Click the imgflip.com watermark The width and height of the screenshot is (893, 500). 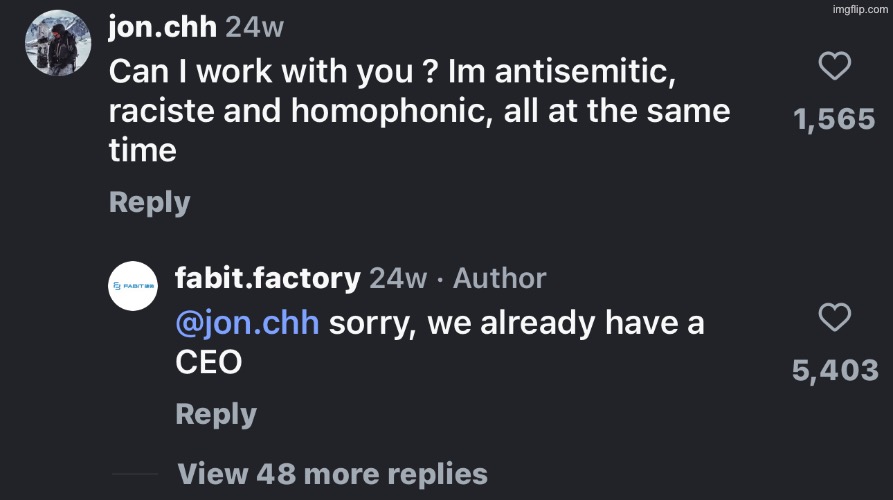(859, 8)
